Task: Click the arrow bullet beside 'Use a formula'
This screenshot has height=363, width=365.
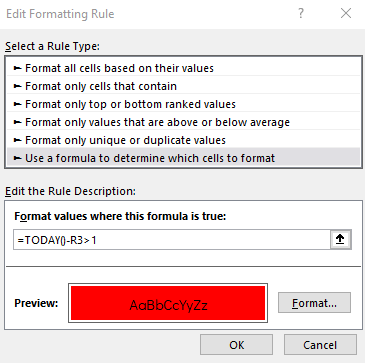Action: 17,158
